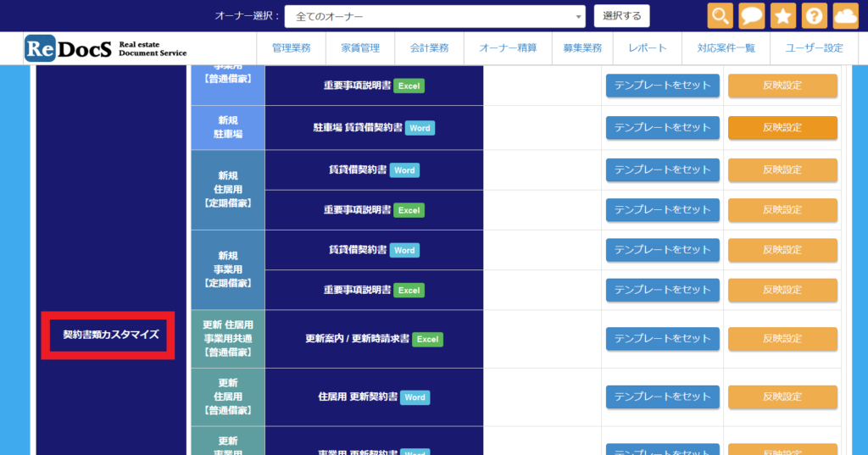Viewport: 868px width, 455px height.
Task: Set template for 新規住居用定期借家 重要事項説明書
Action: [x=663, y=210]
